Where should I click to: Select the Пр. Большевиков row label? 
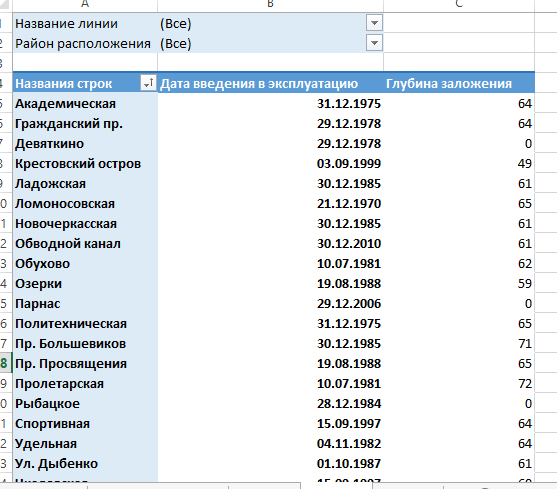85,344
